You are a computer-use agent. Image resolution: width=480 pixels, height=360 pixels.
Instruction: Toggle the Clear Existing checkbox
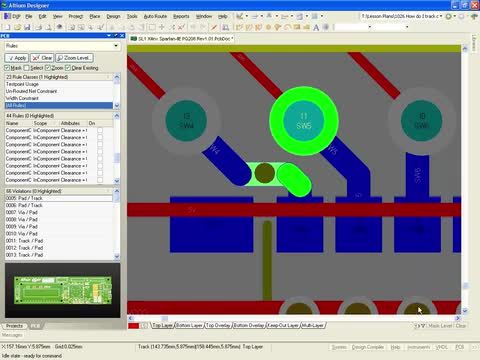point(68,68)
